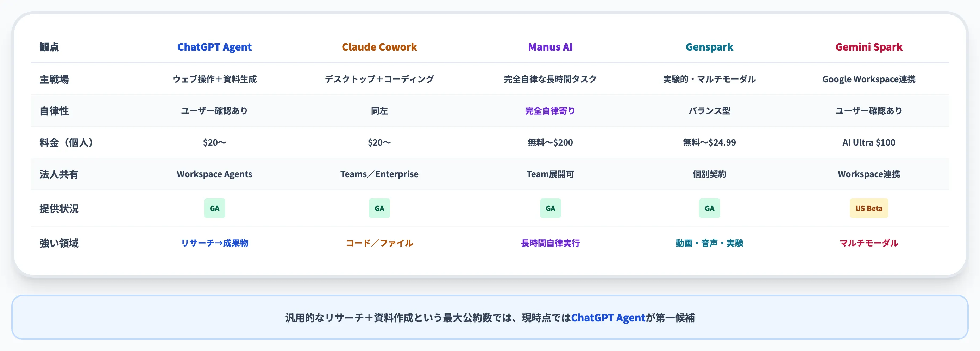Click the GA badge under Genspark

point(710,209)
